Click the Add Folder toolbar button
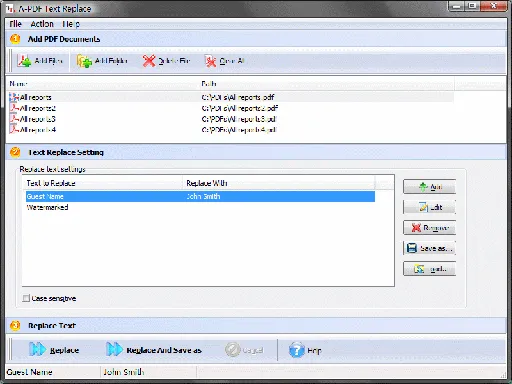Viewport: 512px width, 384px height. tap(102, 61)
